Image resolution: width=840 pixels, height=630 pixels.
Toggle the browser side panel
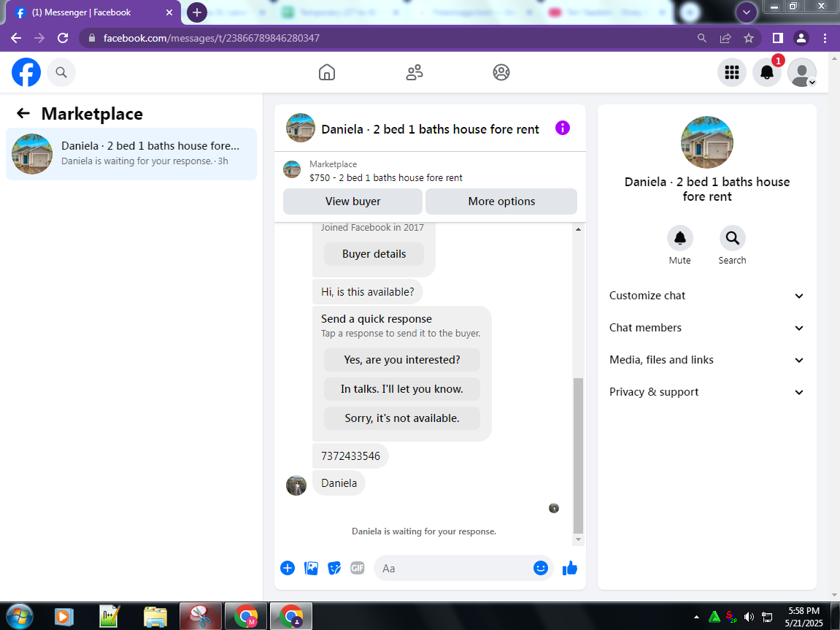[778, 38]
